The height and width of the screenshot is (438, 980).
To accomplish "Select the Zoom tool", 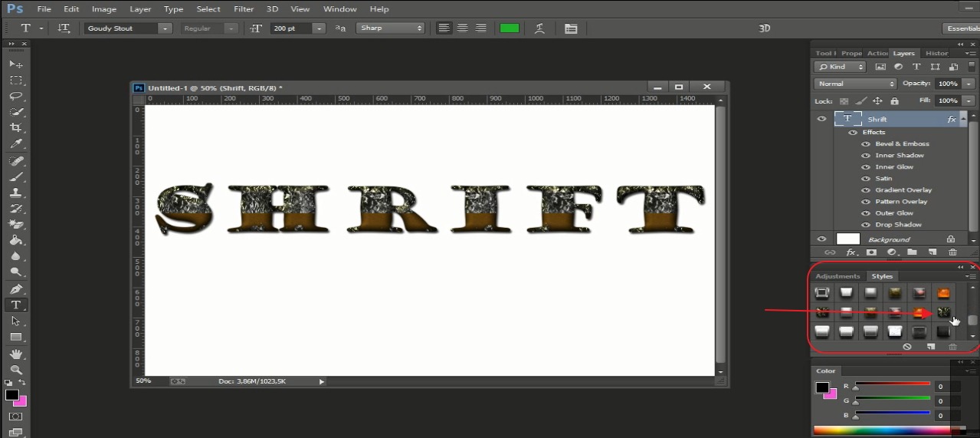I will [x=15, y=370].
